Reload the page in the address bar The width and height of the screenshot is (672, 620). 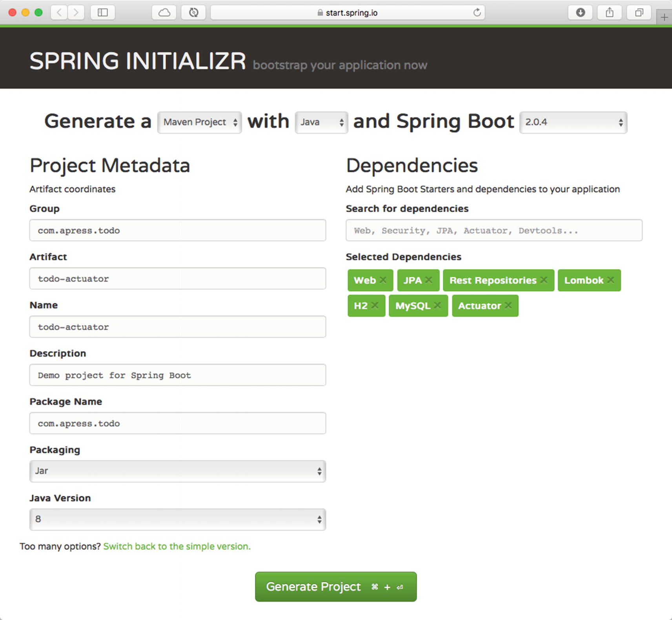(x=477, y=13)
